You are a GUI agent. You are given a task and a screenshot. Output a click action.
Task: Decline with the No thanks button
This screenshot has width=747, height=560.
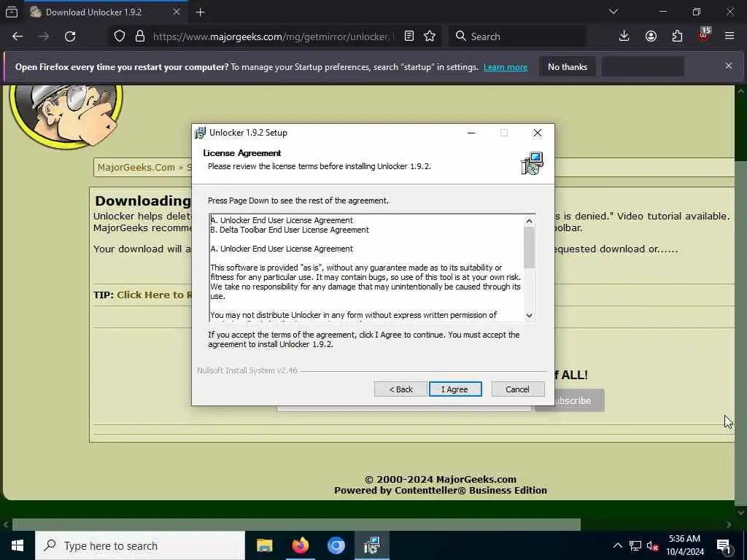(x=568, y=67)
